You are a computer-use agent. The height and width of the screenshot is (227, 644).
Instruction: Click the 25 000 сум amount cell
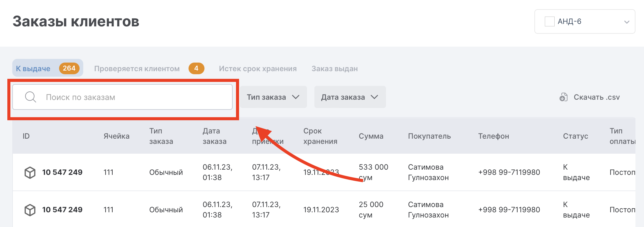tap(371, 210)
